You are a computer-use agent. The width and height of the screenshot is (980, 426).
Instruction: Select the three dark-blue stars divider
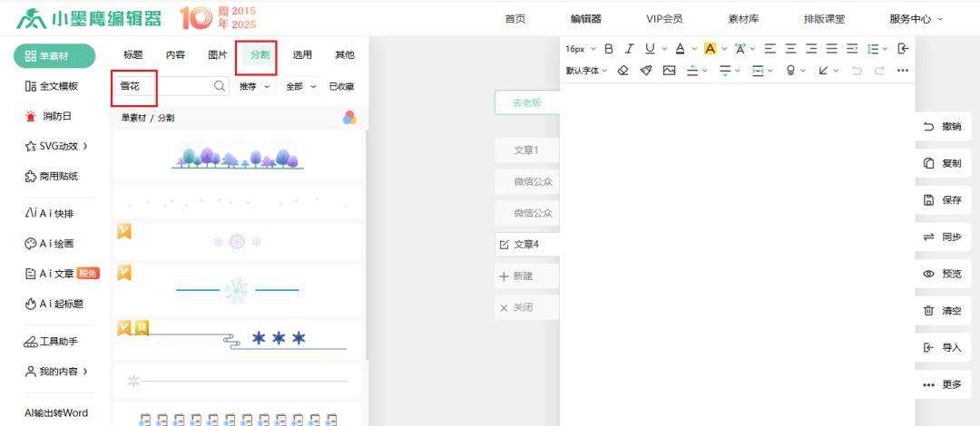238,339
